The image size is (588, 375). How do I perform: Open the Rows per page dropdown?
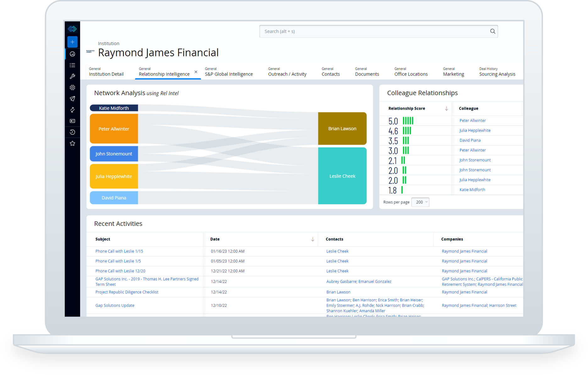[420, 202]
